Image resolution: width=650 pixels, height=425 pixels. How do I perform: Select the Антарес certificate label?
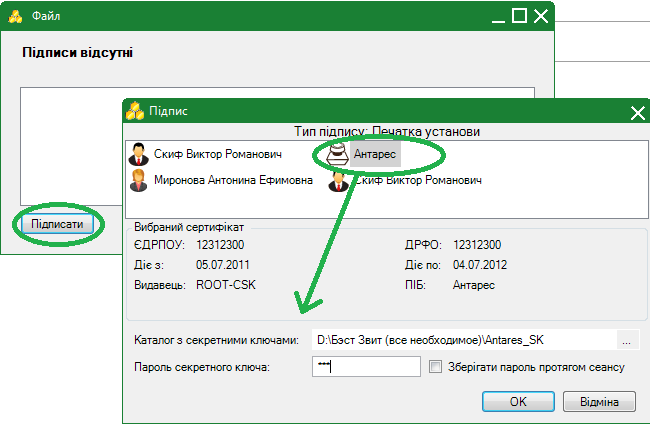pos(376,154)
